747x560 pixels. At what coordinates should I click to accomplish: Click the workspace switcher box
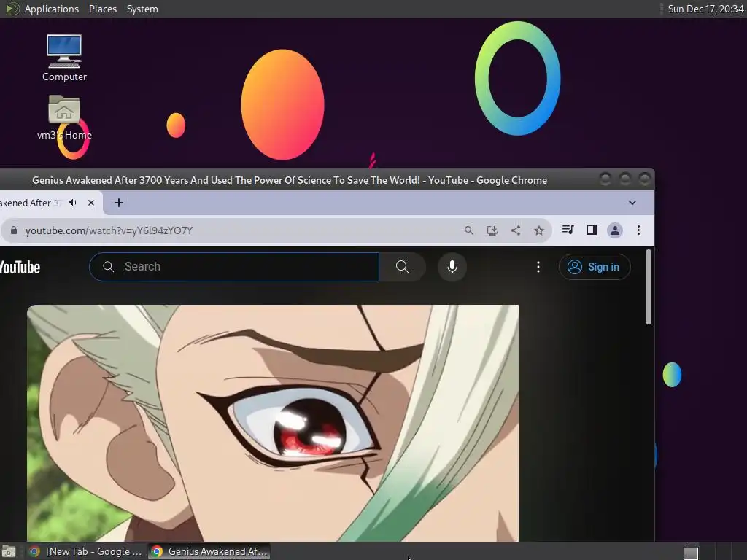click(x=690, y=553)
